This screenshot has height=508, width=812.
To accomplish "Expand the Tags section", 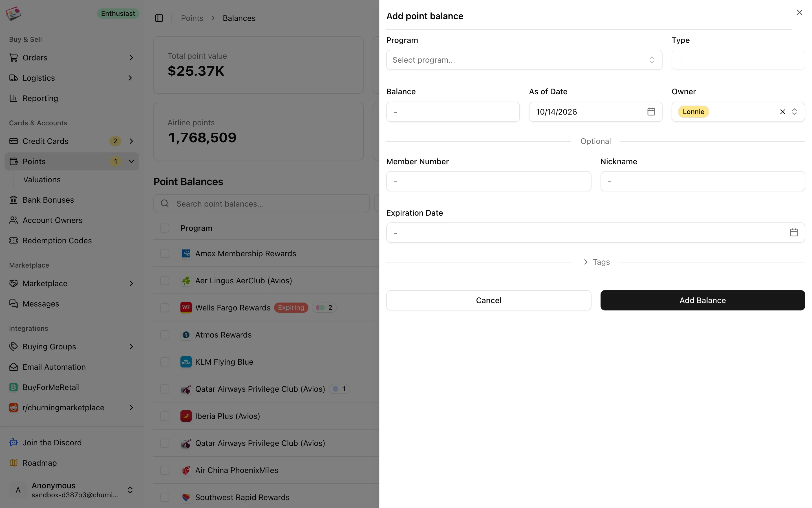I will (x=596, y=262).
